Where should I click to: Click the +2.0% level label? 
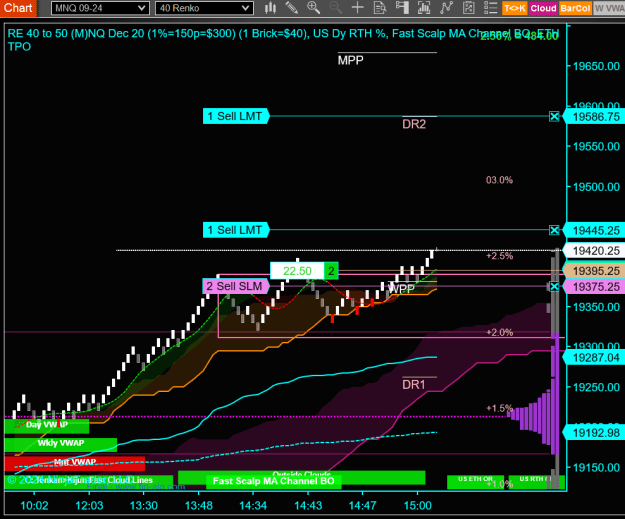click(x=499, y=332)
